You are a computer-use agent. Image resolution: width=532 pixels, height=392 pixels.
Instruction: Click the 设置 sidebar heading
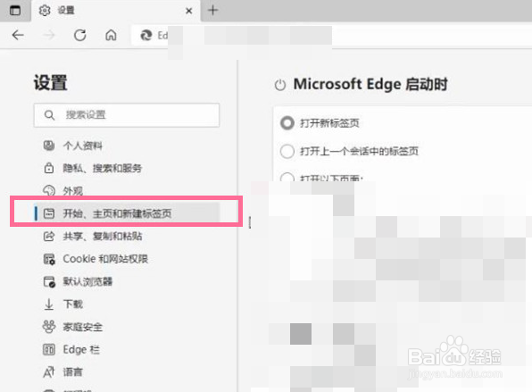50,83
